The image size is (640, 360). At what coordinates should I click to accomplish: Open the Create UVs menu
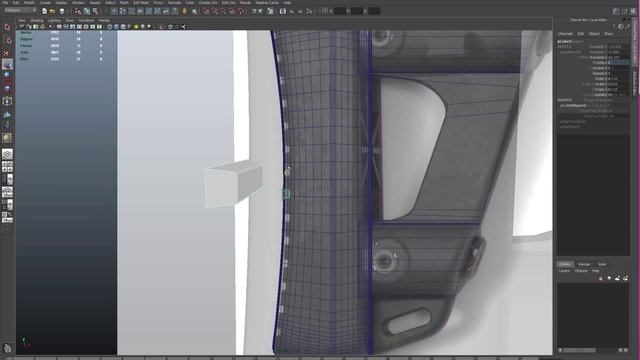208,2
